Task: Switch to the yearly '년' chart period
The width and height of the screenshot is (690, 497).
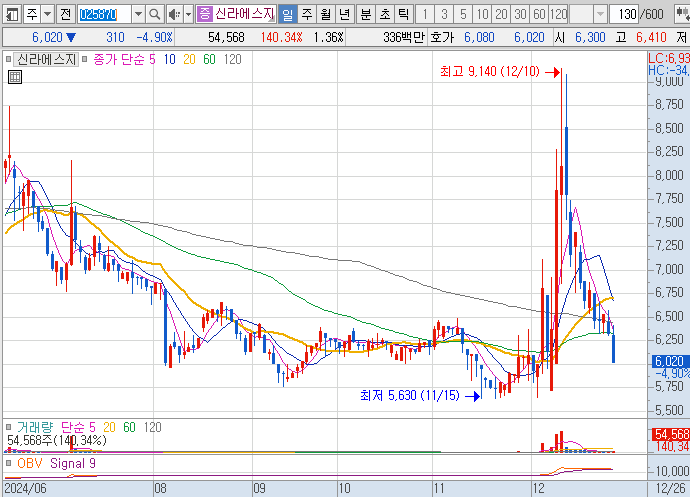Action: pos(345,15)
